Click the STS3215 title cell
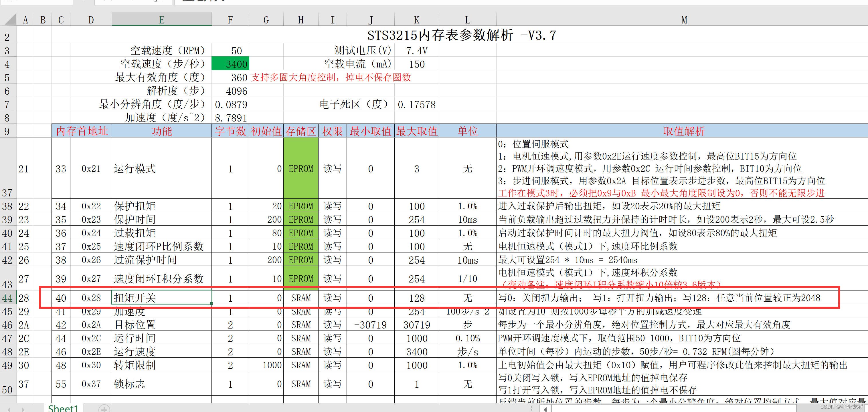Image resolution: width=868 pixels, height=412 pixels. click(461, 35)
